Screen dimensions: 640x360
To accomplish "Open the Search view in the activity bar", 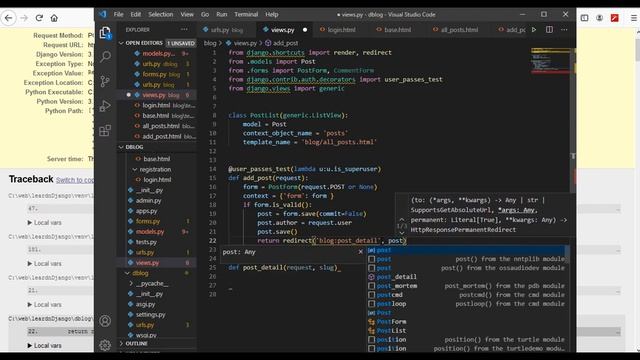I will point(105,56).
